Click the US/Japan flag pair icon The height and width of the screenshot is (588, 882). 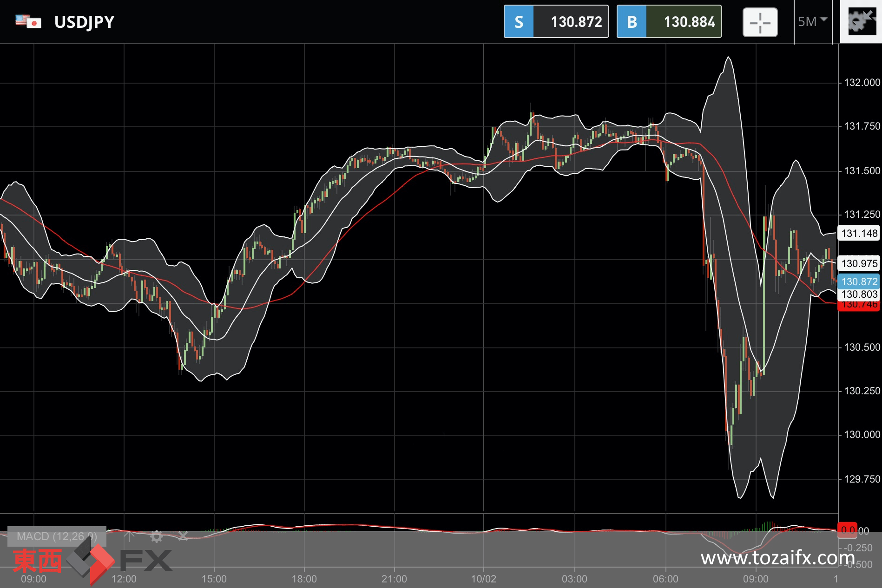(28, 21)
